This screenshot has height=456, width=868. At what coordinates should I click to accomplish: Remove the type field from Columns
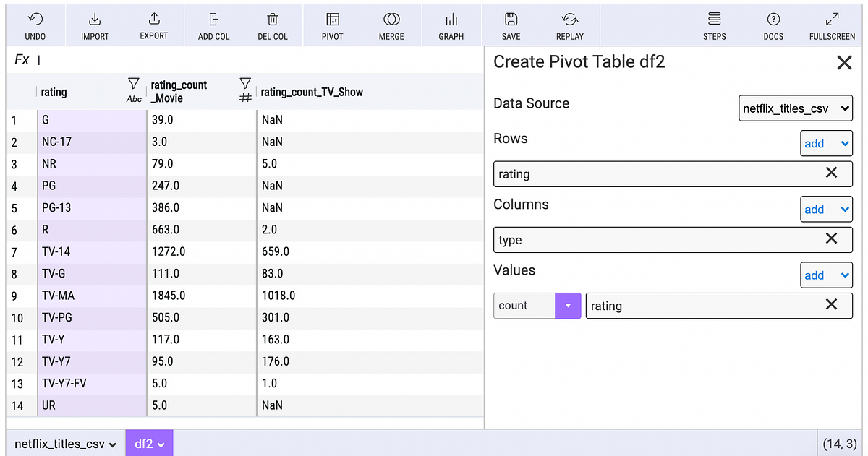point(831,239)
